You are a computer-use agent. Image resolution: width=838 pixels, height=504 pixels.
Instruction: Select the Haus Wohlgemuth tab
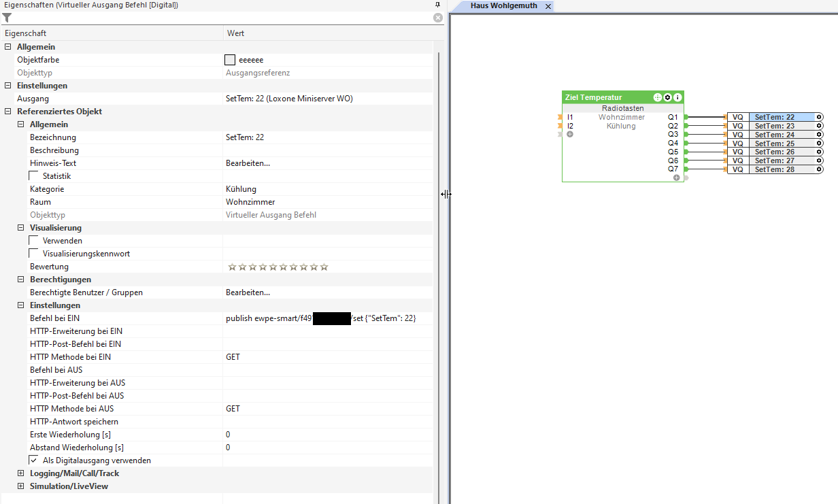(x=504, y=5)
